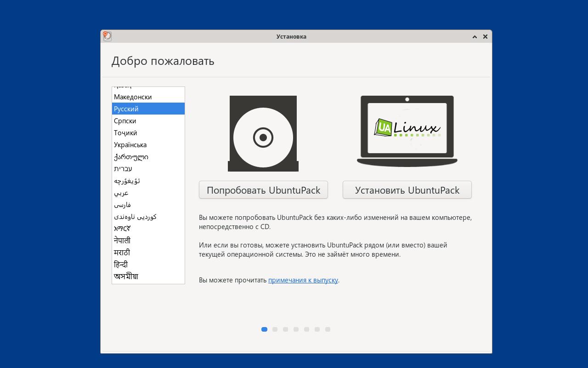Screen dimensions: 588x368
Task: Pick አማርኛ from the language list
Action: (148, 229)
